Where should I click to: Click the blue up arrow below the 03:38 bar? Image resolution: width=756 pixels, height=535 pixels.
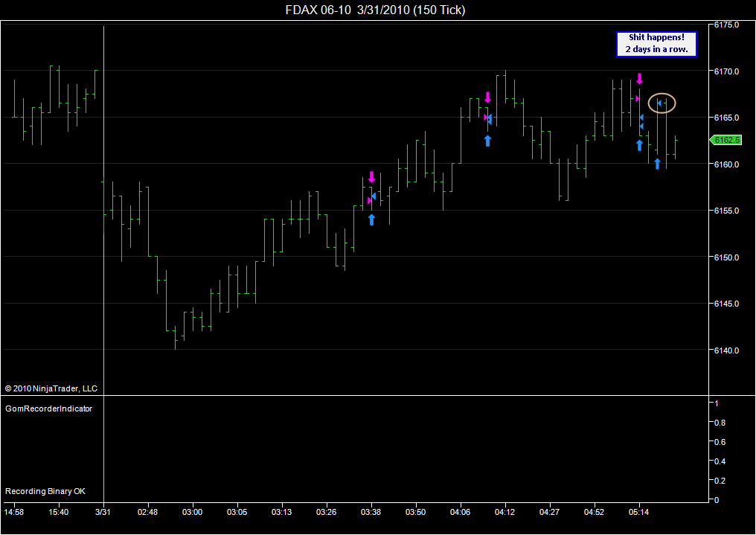pos(371,220)
